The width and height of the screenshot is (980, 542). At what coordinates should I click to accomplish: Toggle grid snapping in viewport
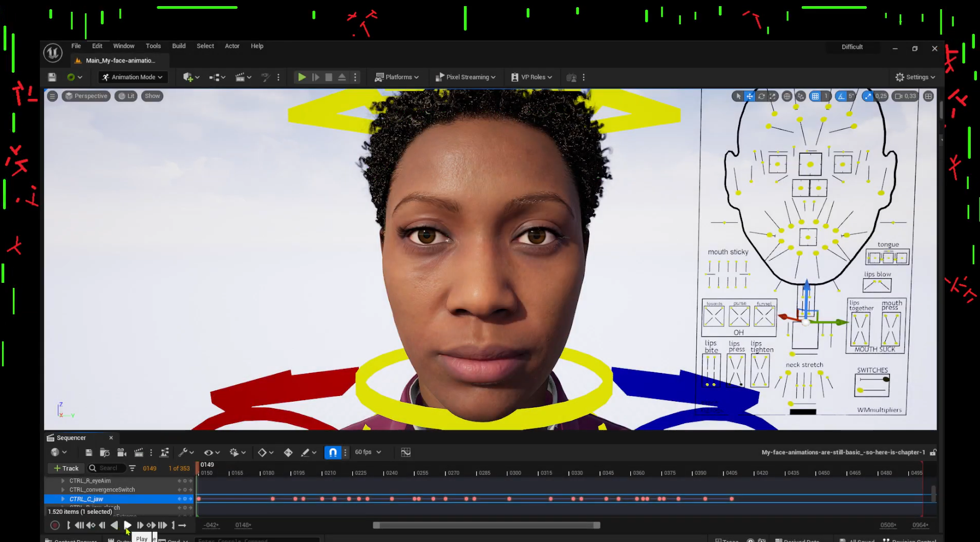[815, 96]
